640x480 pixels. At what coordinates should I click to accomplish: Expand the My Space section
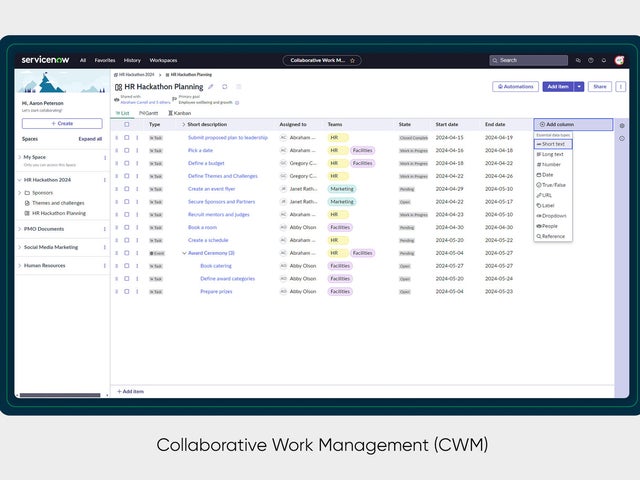coord(19,157)
